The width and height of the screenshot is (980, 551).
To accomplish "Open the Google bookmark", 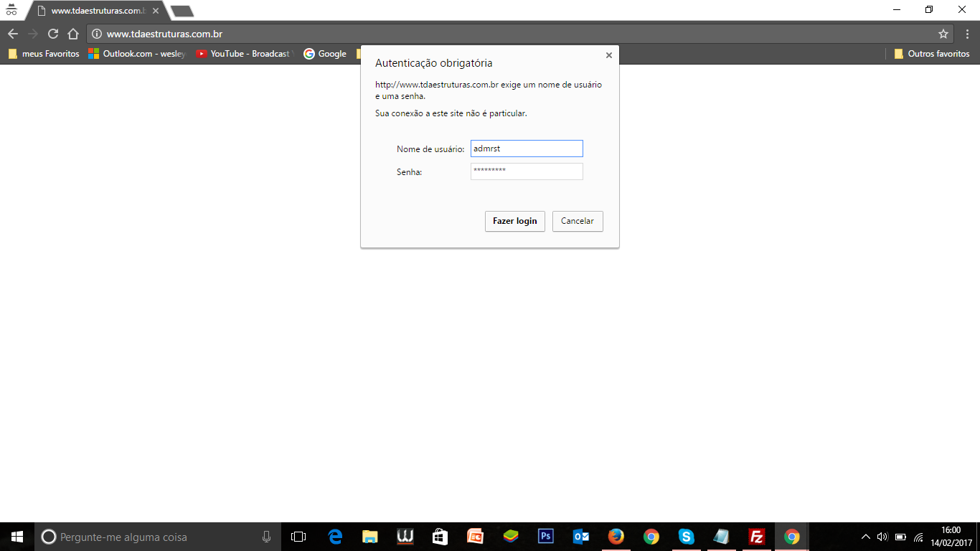I will click(325, 54).
